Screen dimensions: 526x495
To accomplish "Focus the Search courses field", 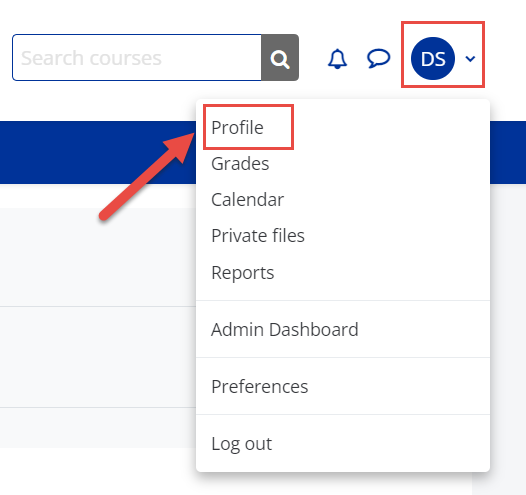I will coord(137,57).
